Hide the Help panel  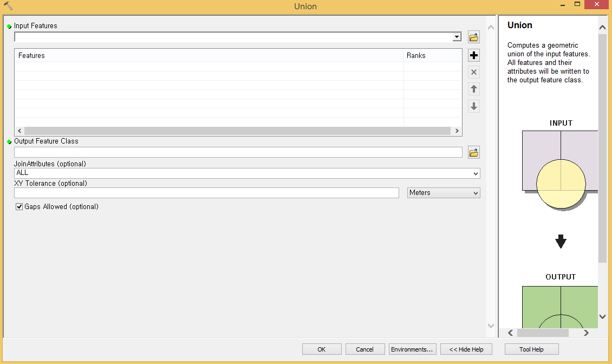pyautogui.click(x=466, y=349)
